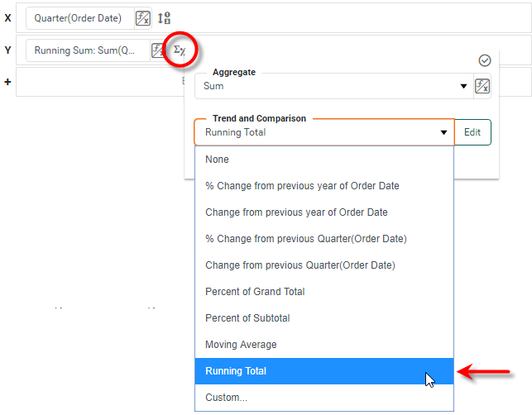The image size is (532, 415).
Task: Pick % Change from previous Quarter option
Action: click(305, 239)
